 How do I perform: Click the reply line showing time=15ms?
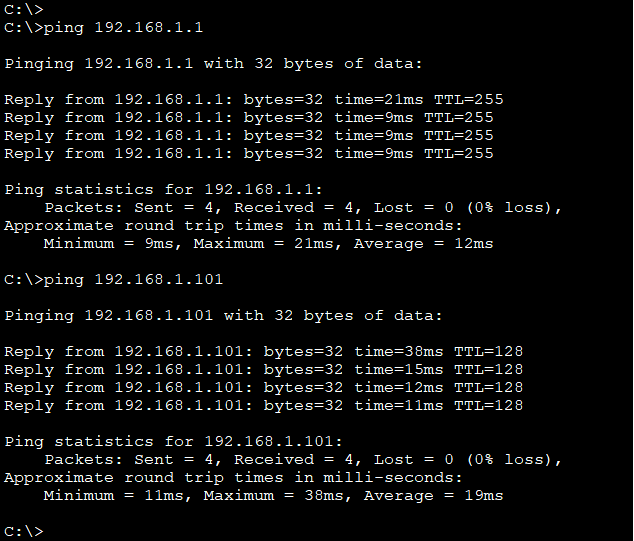263,369
